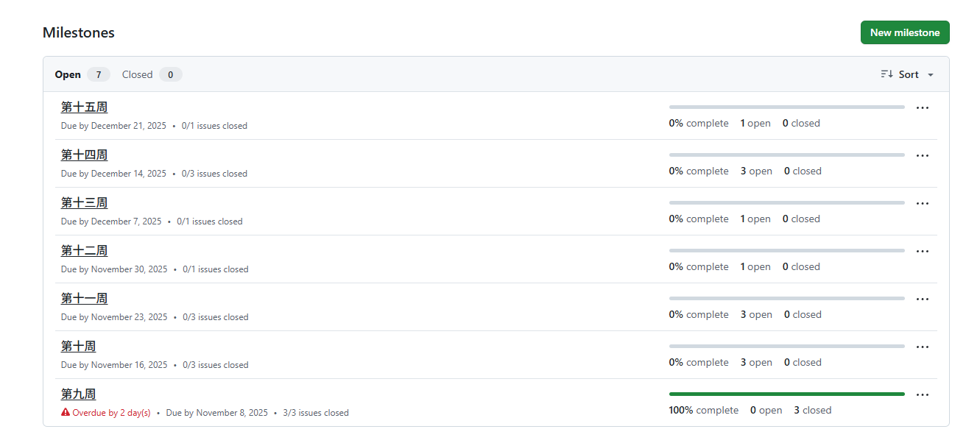Switch to the Closed milestones tab

[x=138, y=74]
